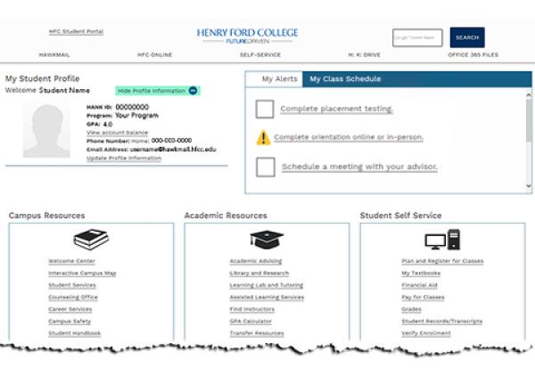Open Plan and Register for Classes link

click(442, 261)
